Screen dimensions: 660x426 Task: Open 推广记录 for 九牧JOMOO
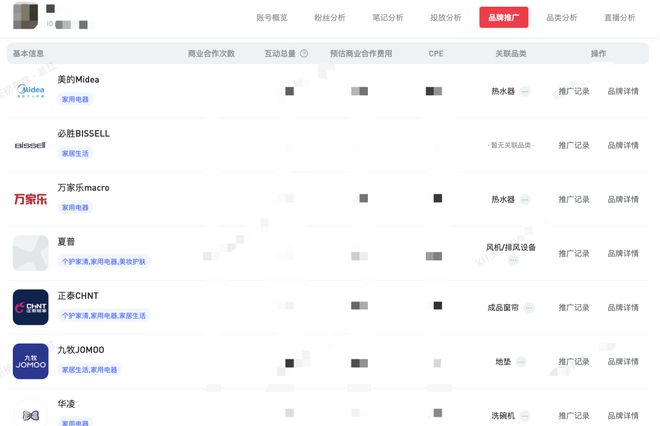point(574,362)
